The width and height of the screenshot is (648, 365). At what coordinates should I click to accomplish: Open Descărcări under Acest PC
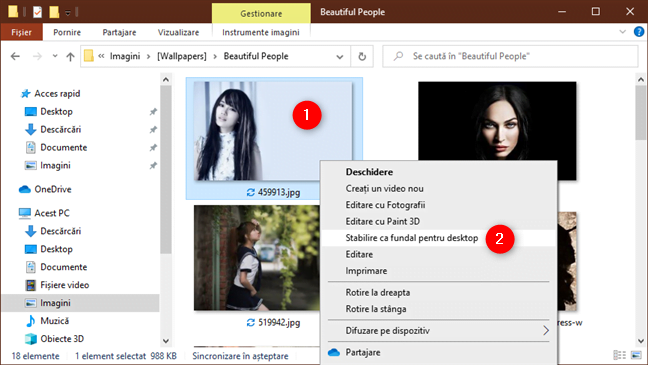tap(60, 231)
